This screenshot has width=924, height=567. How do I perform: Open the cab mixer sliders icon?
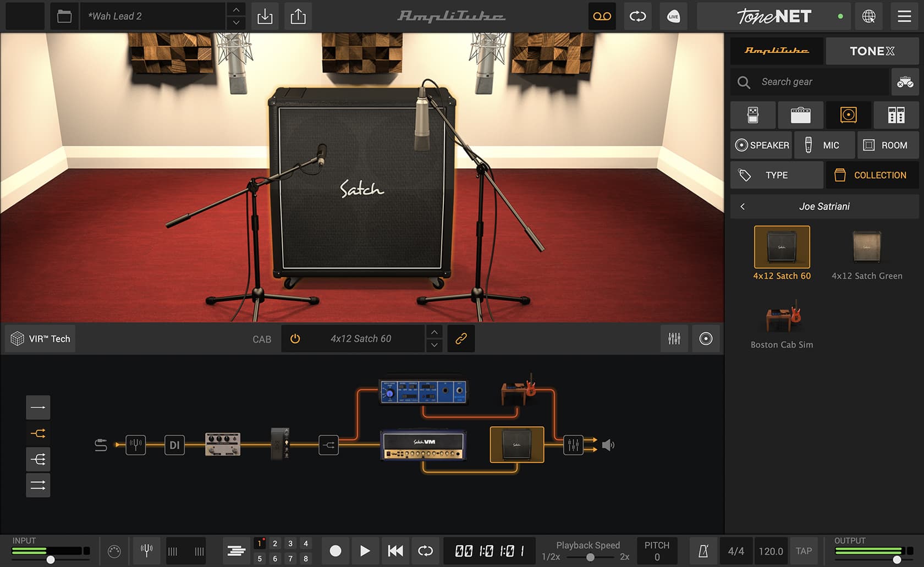pyautogui.click(x=674, y=339)
